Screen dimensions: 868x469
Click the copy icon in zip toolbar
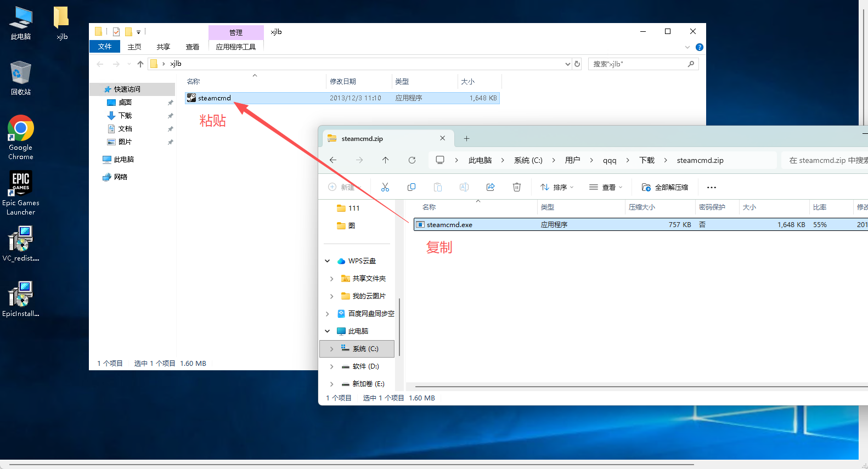(412, 187)
